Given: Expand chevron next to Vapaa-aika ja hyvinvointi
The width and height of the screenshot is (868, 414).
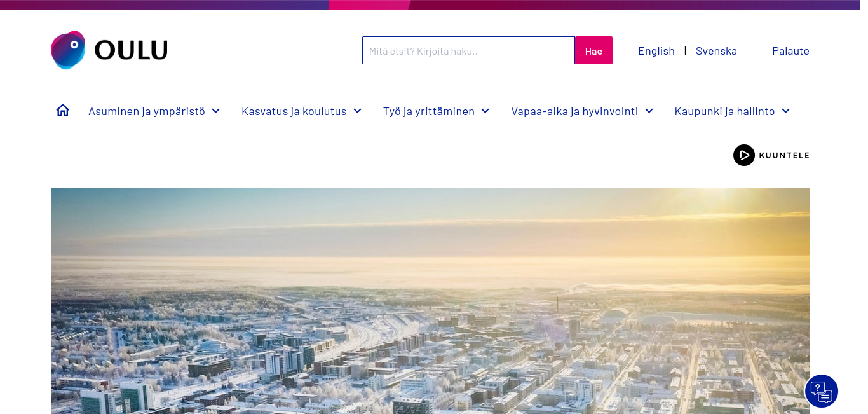Looking at the screenshot, I should [649, 111].
